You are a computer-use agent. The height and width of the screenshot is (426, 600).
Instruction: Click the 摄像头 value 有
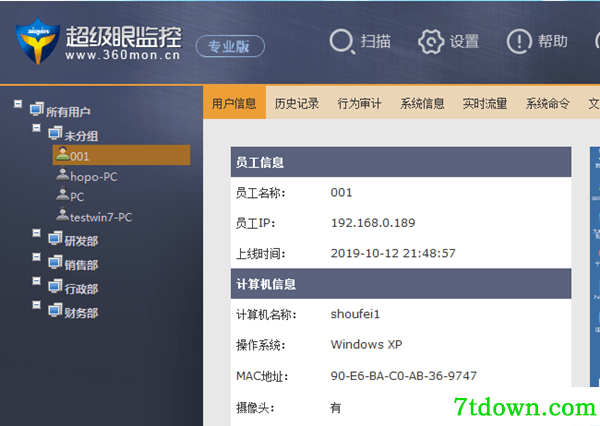(x=336, y=408)
